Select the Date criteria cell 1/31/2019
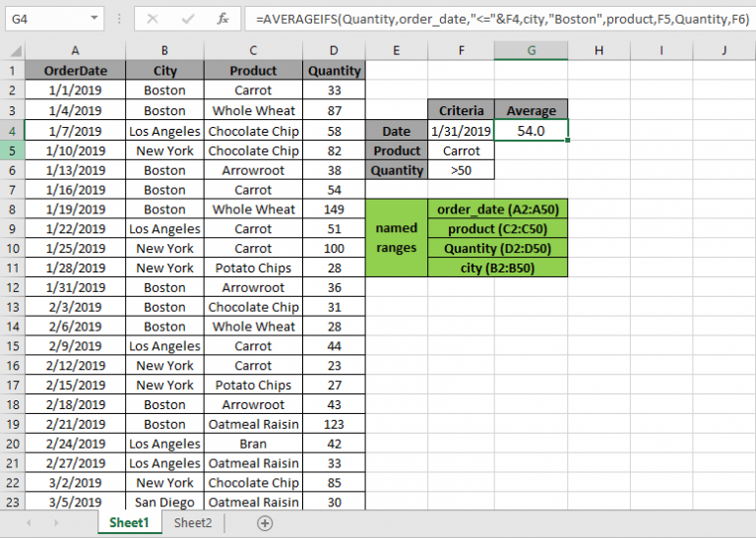Image resolution: width=756 pixels, height=538 pixels. [461, 131]
